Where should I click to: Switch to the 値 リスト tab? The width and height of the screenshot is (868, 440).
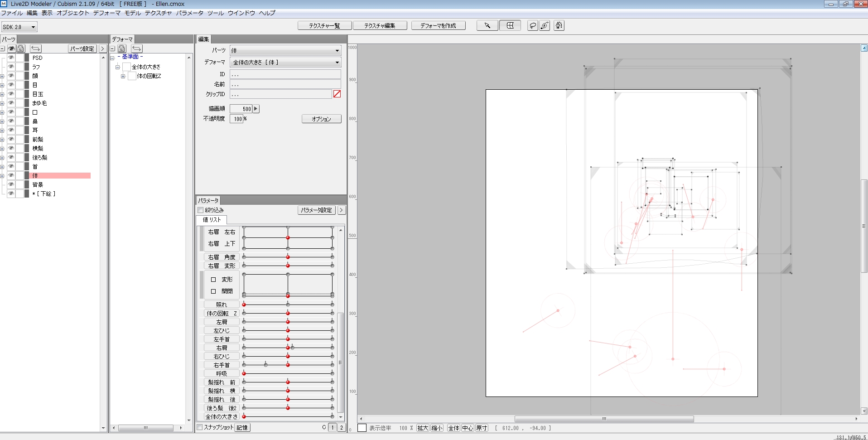pyautogui.click(x=212, y=220)
